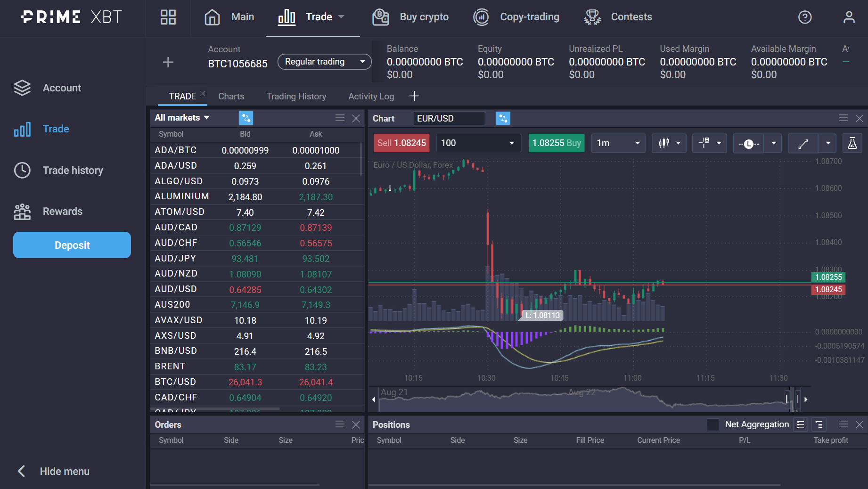Click the timeline left scroll arrow
Viewport: 868px width, 489px height.
click(373, 399)
